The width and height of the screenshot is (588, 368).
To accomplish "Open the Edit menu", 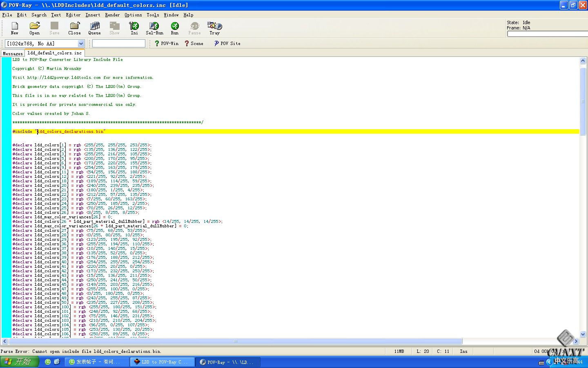I will [22, 15].
